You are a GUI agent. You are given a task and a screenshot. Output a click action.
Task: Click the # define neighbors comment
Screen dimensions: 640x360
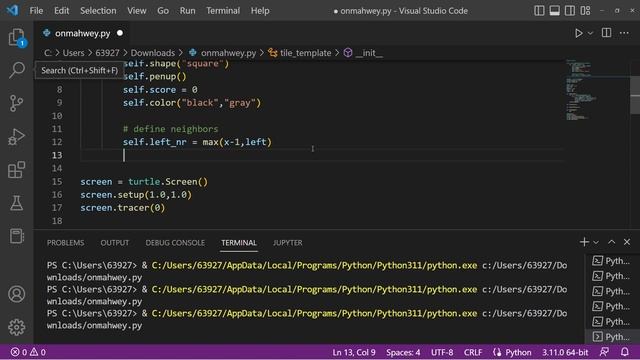(171, 129)
